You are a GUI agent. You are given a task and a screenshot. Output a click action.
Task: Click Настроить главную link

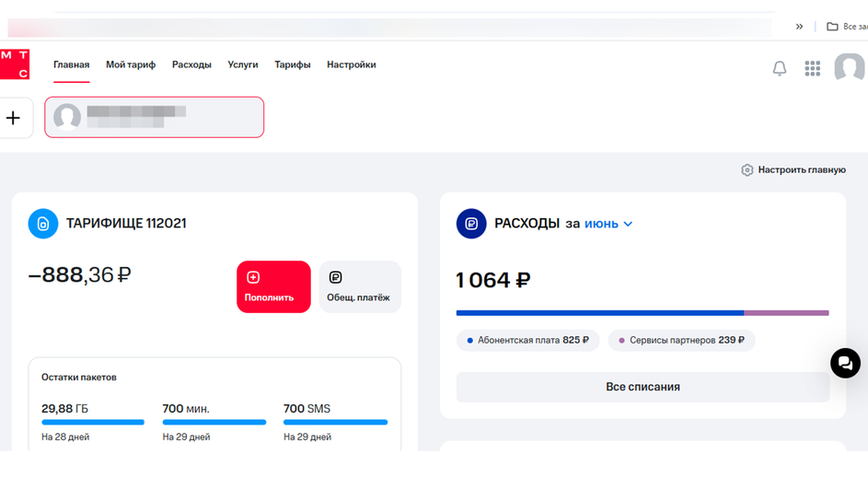pyautogui.click(x=802, y=170)
